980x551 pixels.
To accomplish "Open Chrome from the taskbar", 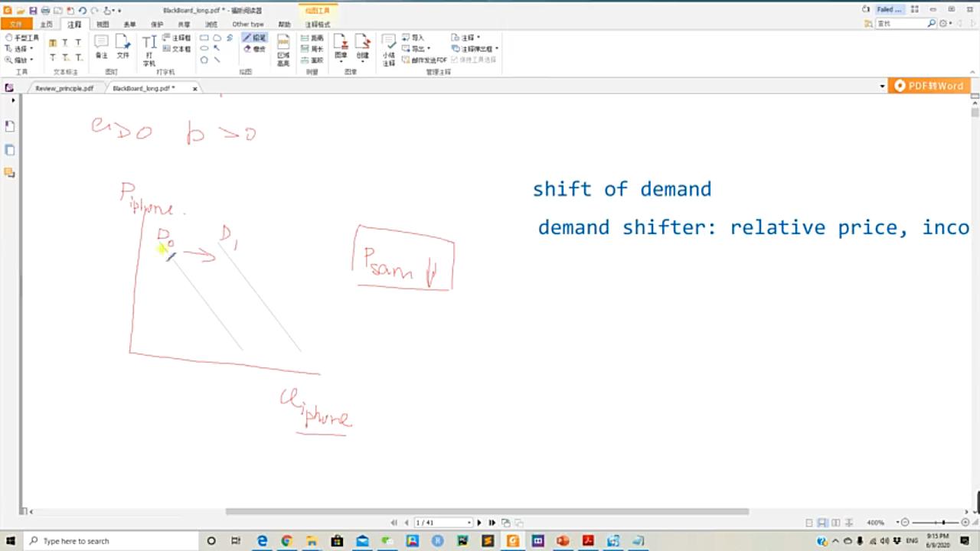I will (286, 541).
